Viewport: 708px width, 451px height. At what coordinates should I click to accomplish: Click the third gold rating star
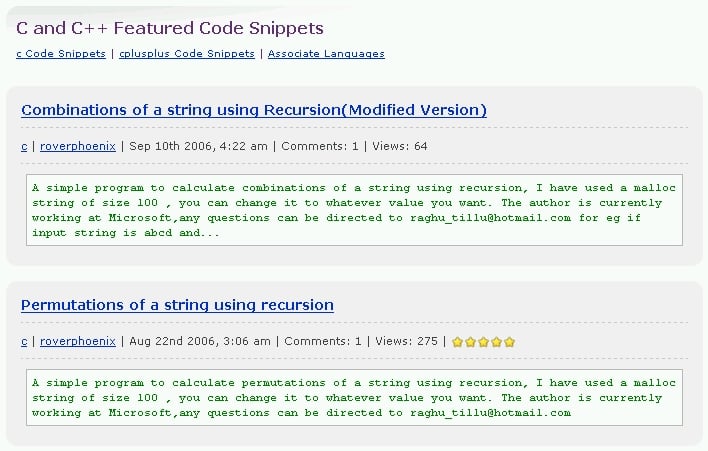(483, 342)
